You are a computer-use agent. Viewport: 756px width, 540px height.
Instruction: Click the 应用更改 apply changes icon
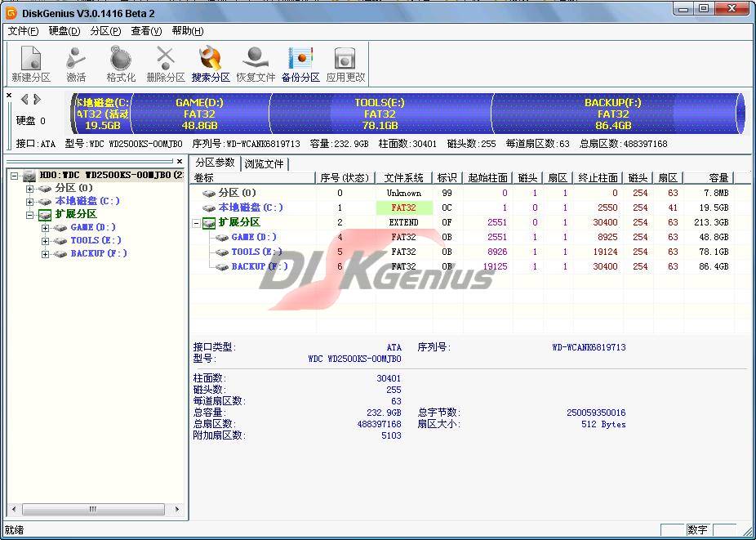345,63
